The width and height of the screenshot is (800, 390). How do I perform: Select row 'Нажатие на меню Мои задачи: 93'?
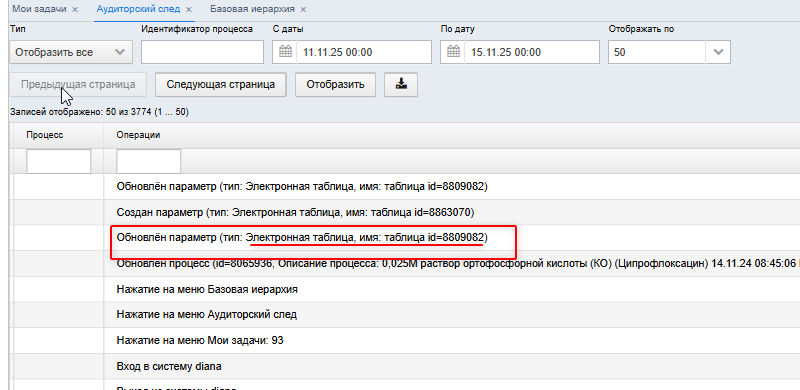coord(406,340)
